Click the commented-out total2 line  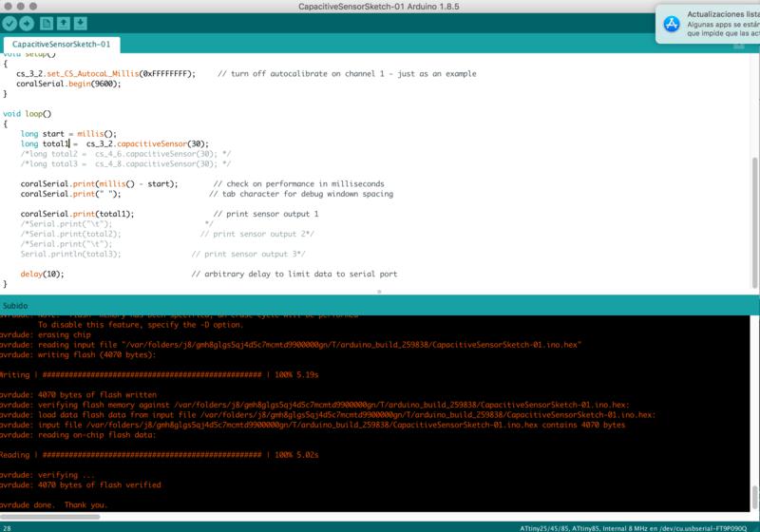125,154
